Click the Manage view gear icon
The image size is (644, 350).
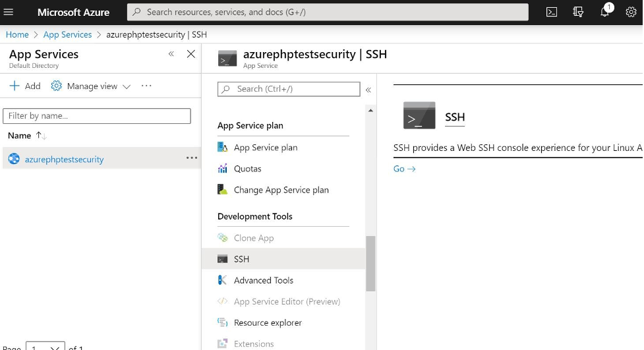[x=56, y=86]
